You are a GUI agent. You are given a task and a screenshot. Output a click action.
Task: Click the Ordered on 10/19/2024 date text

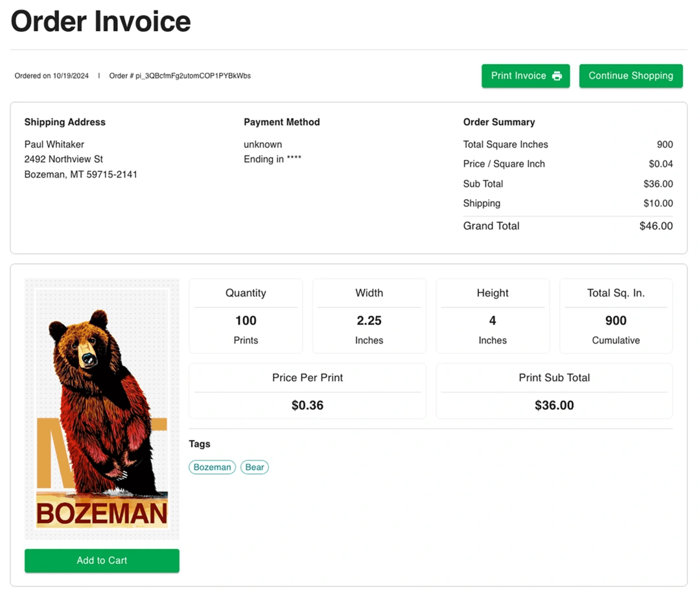52,76
